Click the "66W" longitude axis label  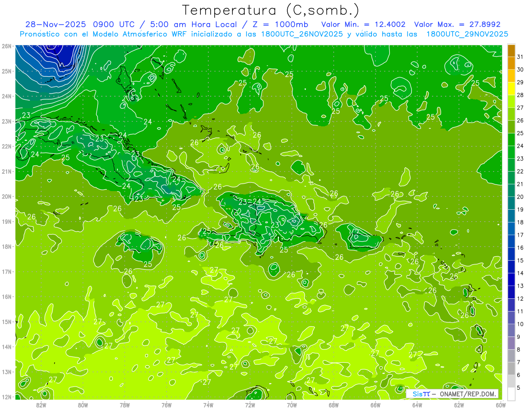tap(376, 405)
